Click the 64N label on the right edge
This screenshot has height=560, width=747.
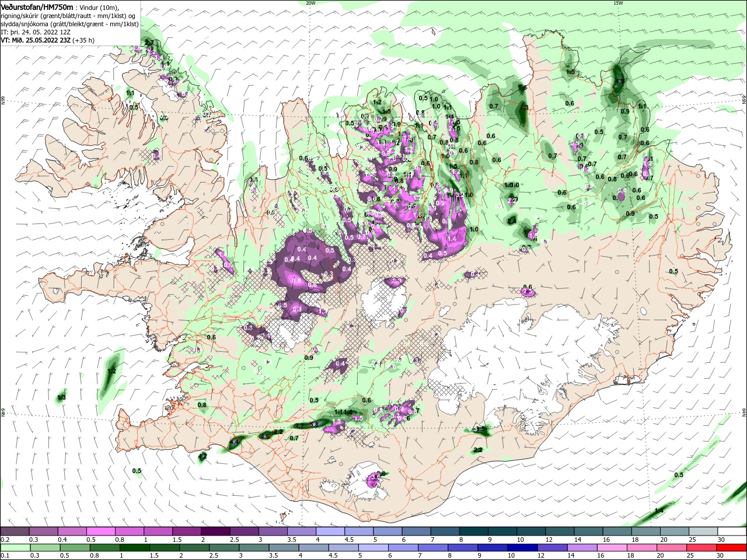click(x=744, y=412)
